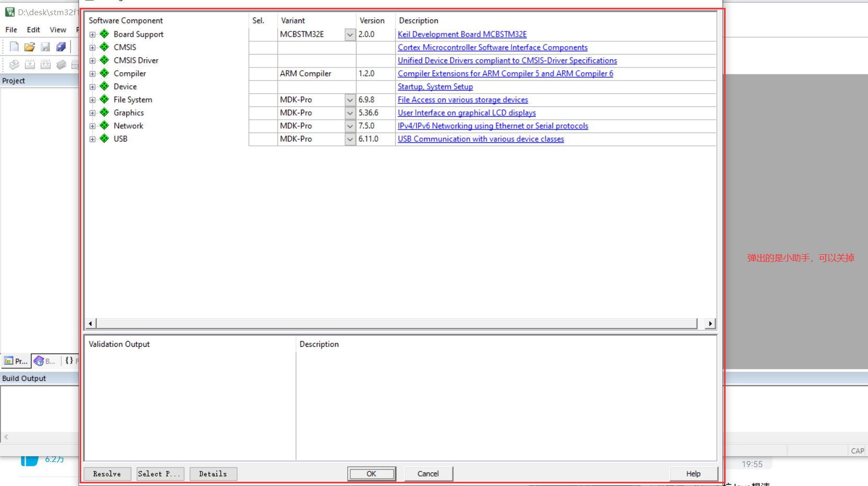Click the green diamond icon beside Device

click(104, 86)
